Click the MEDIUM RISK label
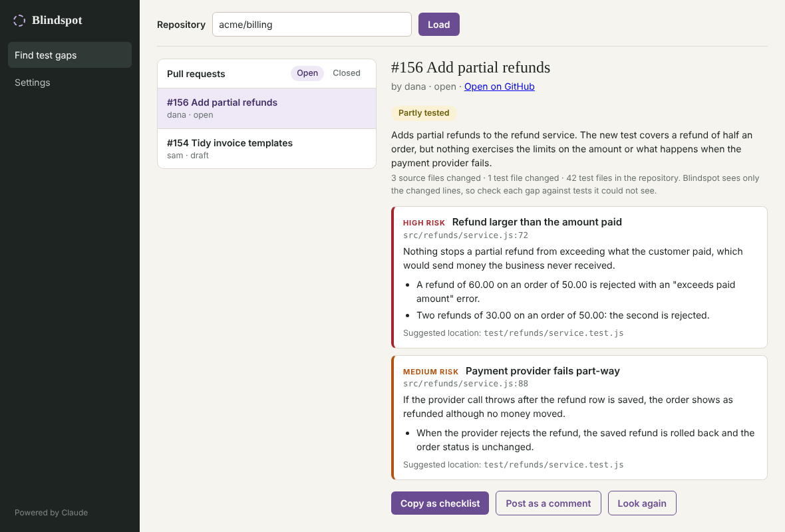 click(x=430, y=372)
